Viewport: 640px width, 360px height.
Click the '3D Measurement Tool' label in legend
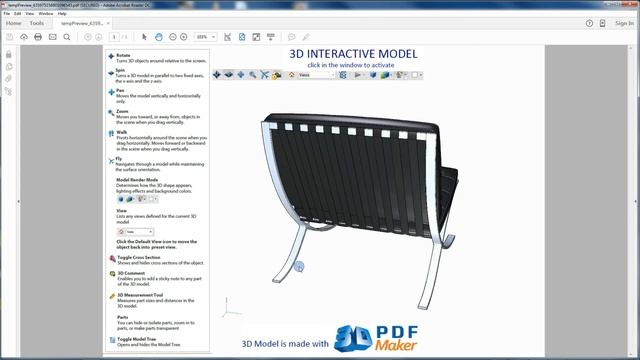coord(140,295)
